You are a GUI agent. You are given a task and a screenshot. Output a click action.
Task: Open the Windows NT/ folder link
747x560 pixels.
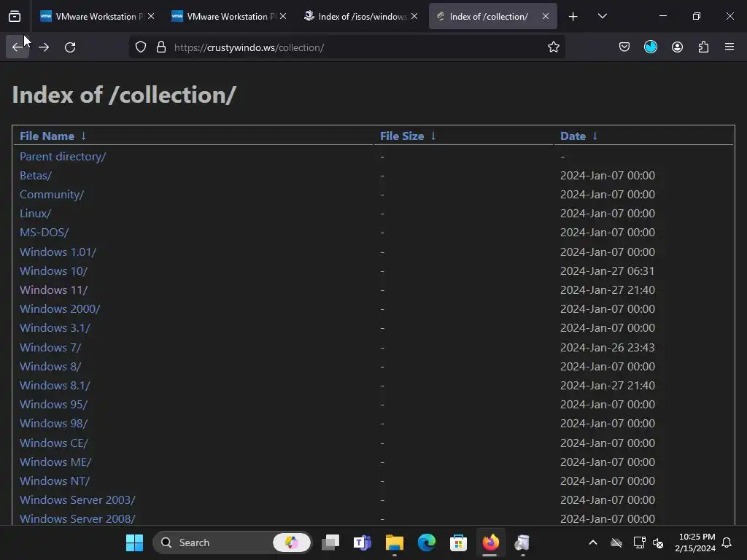(x=54, y=481)
